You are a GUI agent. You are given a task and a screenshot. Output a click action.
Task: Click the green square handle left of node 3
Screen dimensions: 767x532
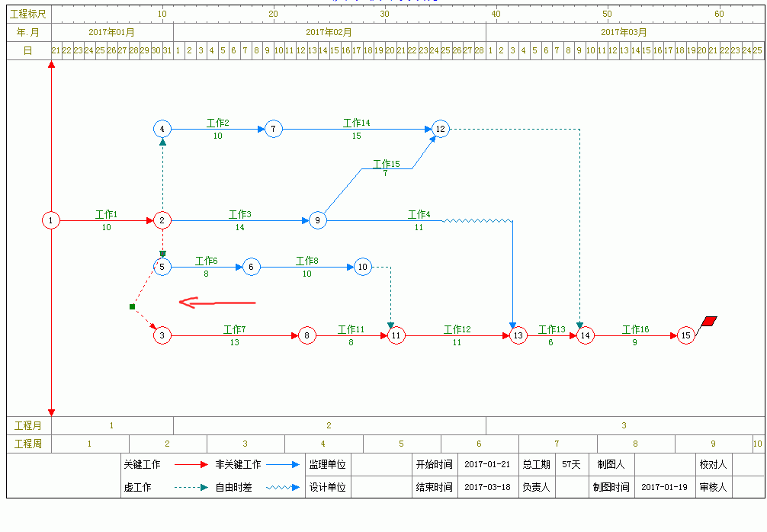pyautogui.click(x=132, y=306)
